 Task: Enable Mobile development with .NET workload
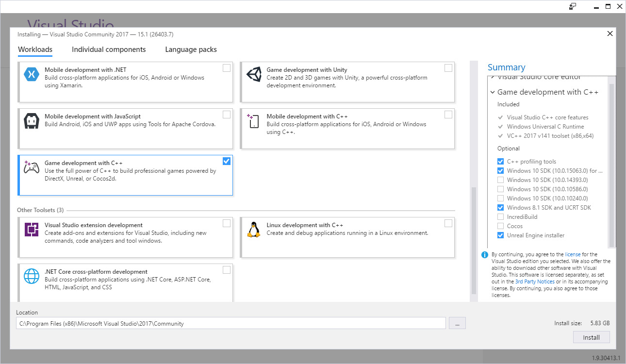pyautogui.click(x=227, y=68)
